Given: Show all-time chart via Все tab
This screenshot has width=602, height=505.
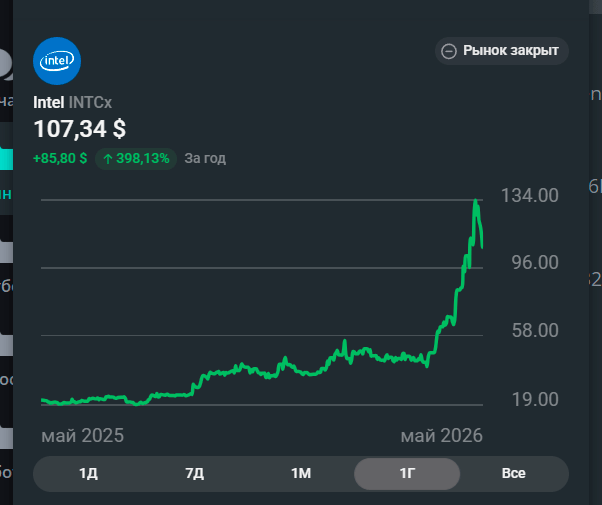Looking at the screenshot, I should (513, 473).
